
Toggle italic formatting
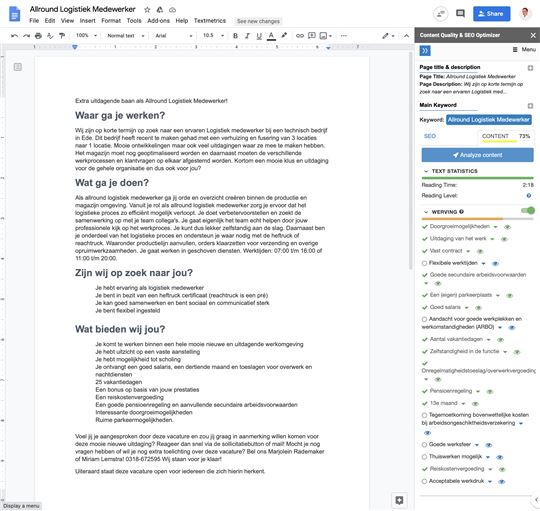point(247,35)
